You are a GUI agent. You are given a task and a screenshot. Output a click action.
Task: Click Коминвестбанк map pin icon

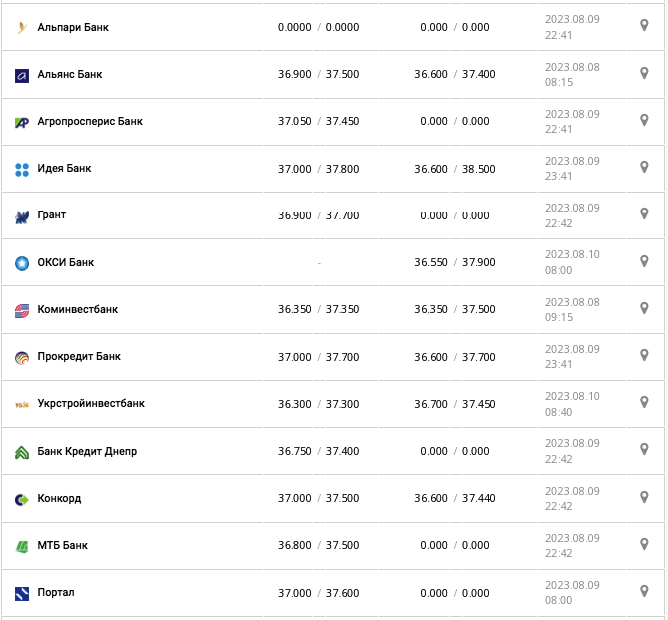point(644,308)
